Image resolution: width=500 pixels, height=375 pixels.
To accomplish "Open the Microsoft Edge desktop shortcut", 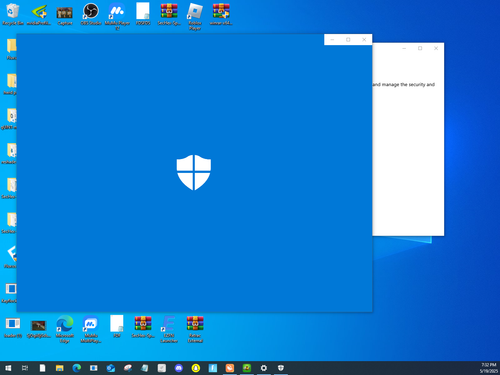I will tap(65, 329).
